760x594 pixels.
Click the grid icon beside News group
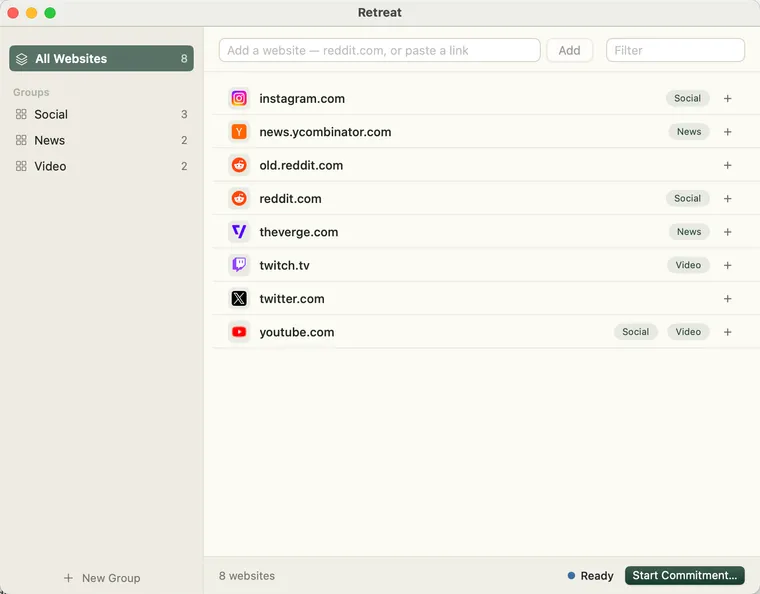click(21, 140)
